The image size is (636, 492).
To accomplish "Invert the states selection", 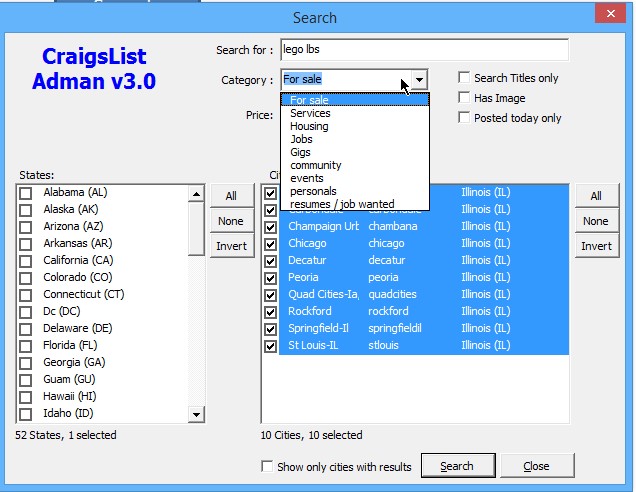I will point(232,246).
